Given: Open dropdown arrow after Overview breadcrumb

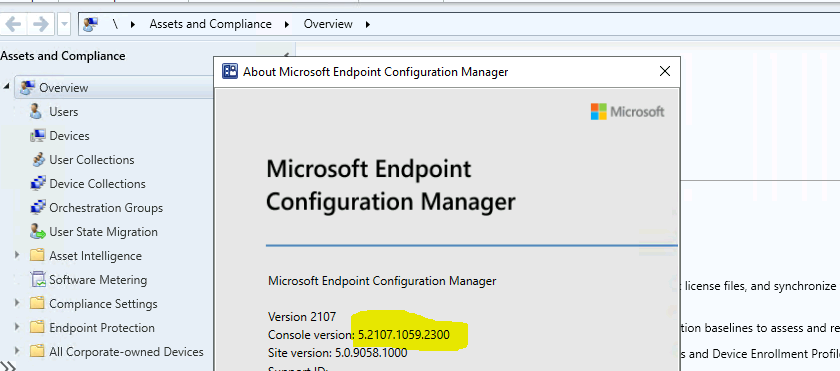Looking at the screenshot, I should pyautogui.click(x=368, y=24).
